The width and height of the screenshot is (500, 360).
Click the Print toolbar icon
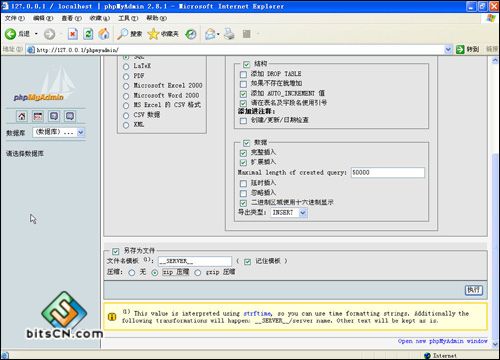coord(229,34)
